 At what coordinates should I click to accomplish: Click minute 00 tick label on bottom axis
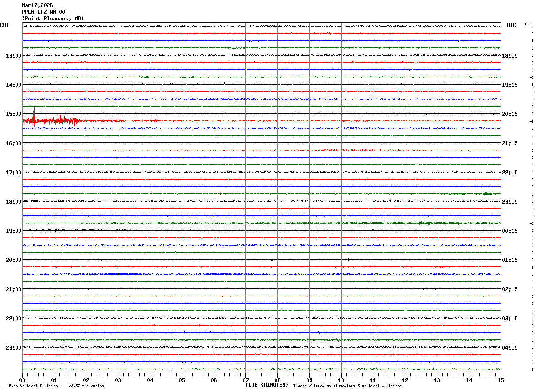click(22, 380)
